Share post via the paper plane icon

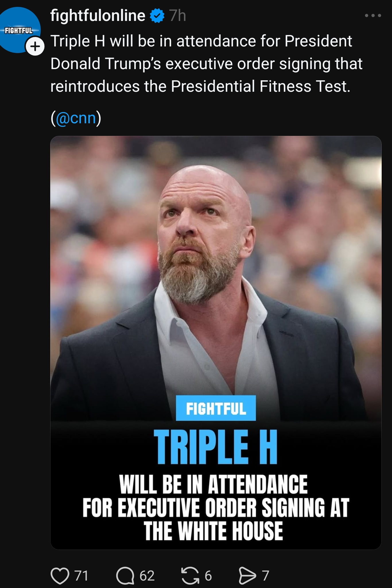[x=247, y=576]
